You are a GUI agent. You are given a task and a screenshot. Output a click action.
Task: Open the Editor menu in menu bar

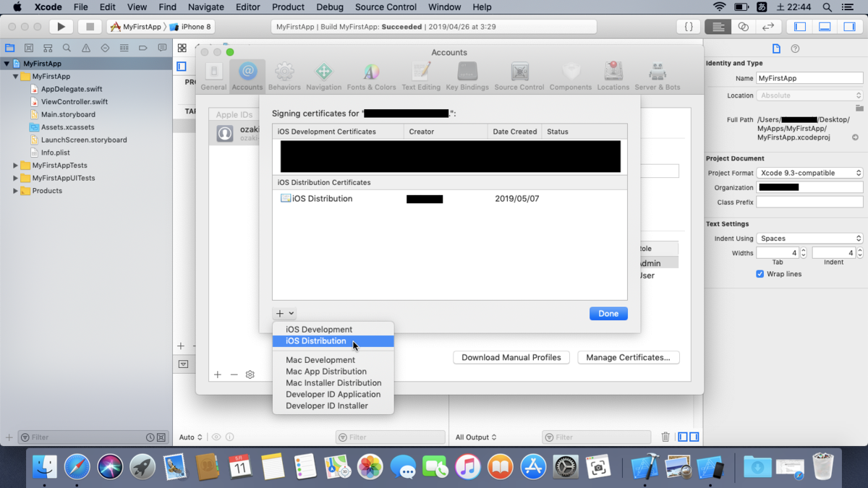(247, 7)
